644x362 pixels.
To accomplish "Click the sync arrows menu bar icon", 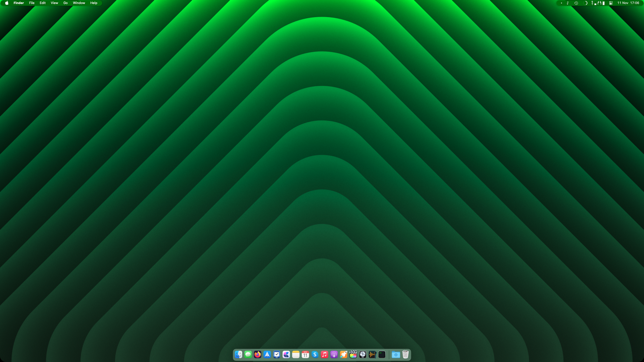I will point(568,3).
